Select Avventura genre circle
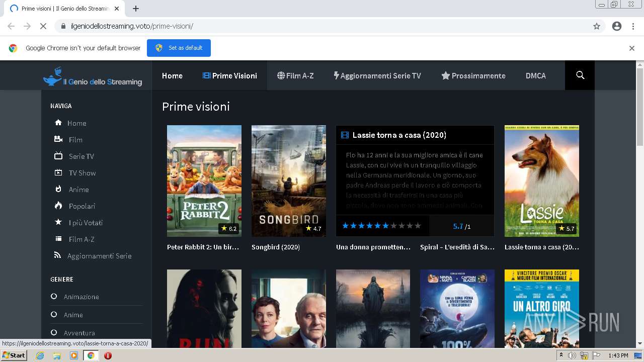The width and height of the screenshot is (644, 362). click(x=54, y=333)
